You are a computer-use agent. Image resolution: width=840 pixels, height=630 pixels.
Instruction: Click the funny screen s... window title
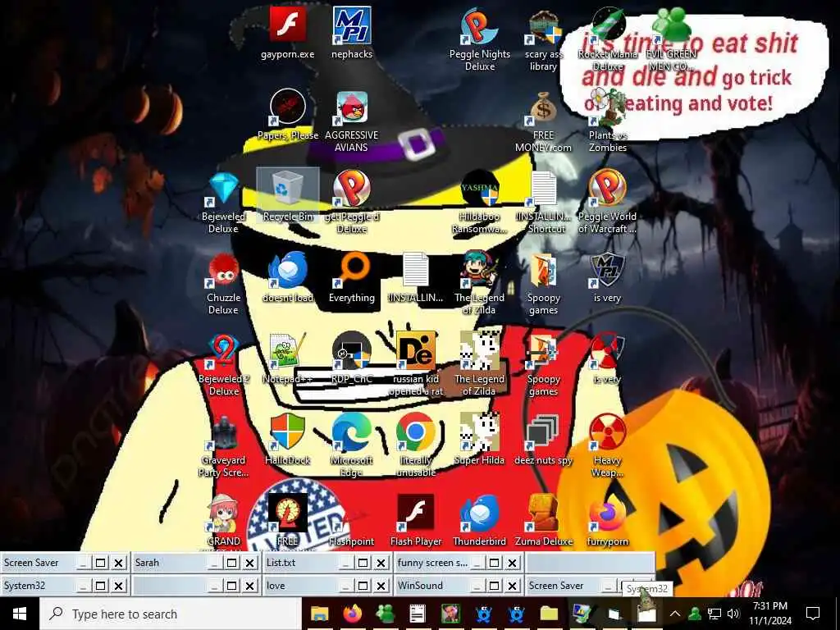432,563
